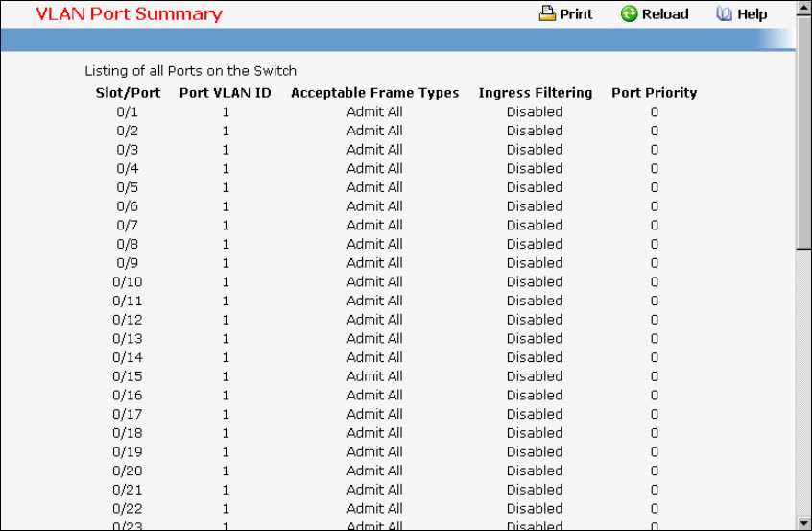Image resolution: width=812 pixels, height=531 pixels.
Task: Click the Acceptable Frame Types header
Action: point(374,93)
